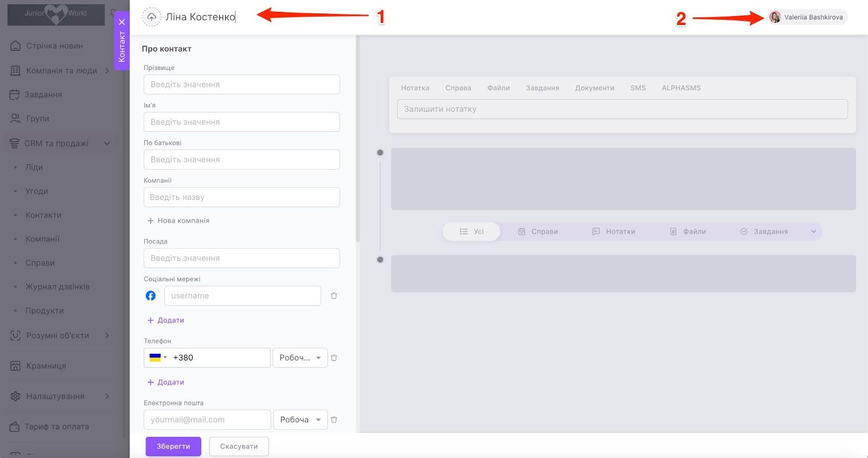Go to Справи in CRM menu
868x458 pixels.
[40, 263]
